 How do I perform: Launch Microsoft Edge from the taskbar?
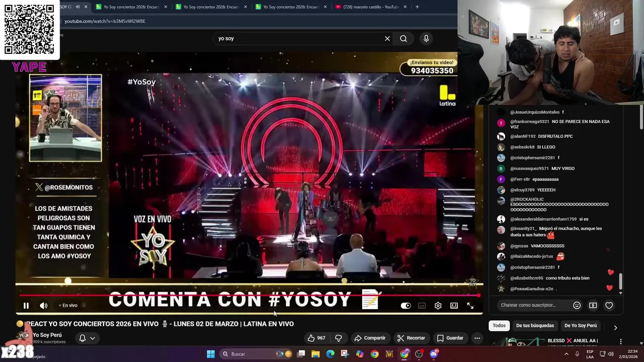click(330, 354)
